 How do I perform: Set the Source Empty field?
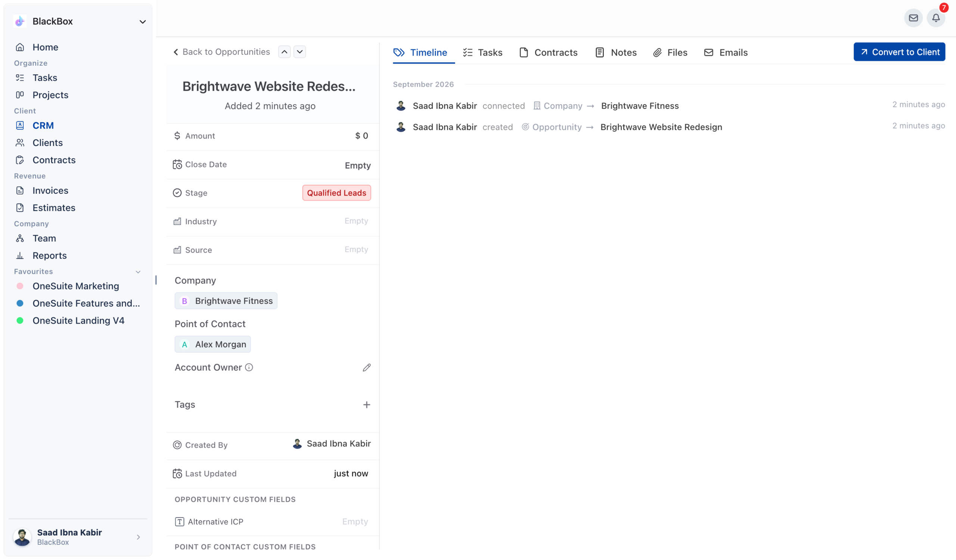[356, 249]
